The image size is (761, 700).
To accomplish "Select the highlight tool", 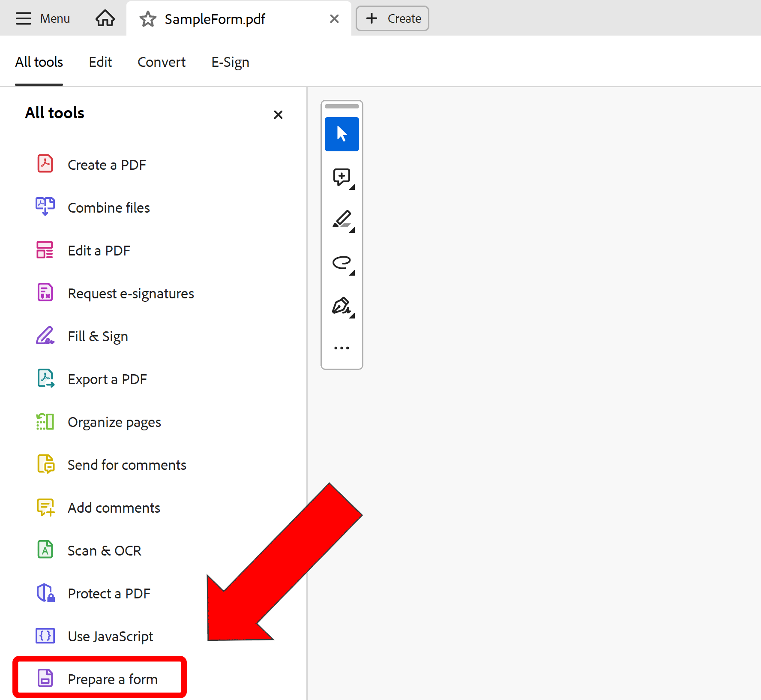I will coord(342,220).
